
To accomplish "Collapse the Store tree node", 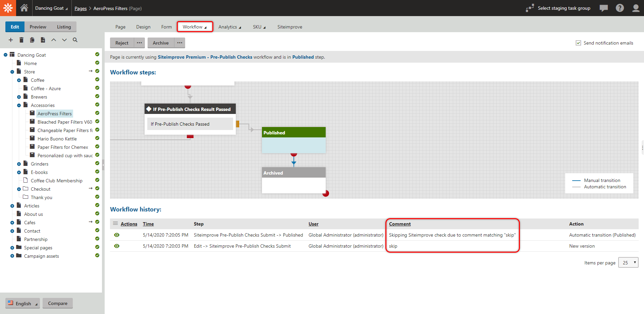I will [x=12, y=72].
